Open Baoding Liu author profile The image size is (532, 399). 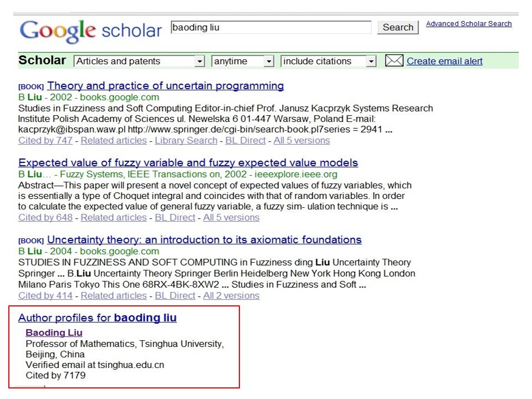(54, 332)
